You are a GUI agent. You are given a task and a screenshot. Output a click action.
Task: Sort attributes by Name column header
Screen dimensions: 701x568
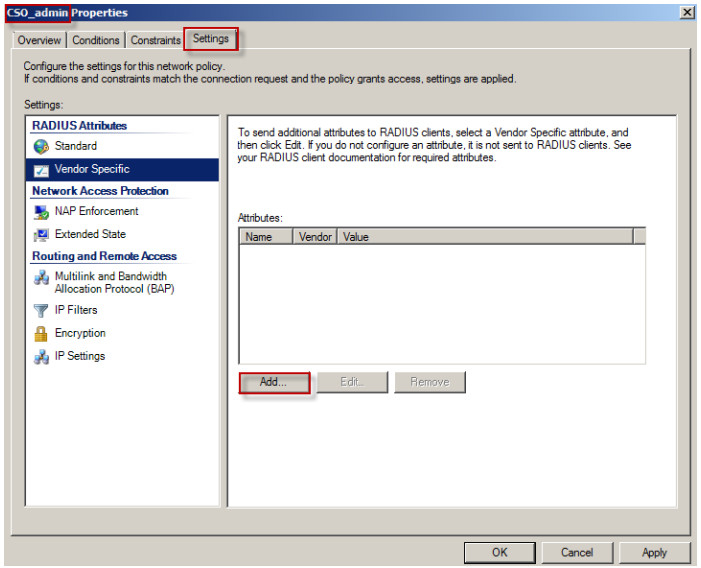[x=266, y=237]
